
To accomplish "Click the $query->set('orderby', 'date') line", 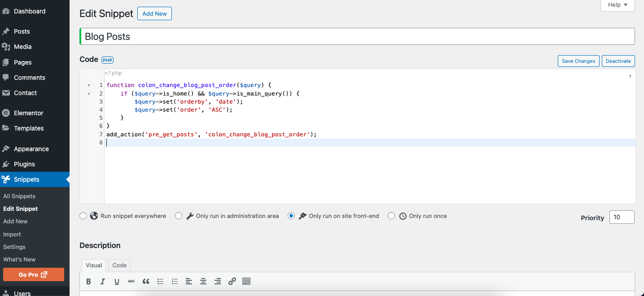I will click(x=188, y=101).
